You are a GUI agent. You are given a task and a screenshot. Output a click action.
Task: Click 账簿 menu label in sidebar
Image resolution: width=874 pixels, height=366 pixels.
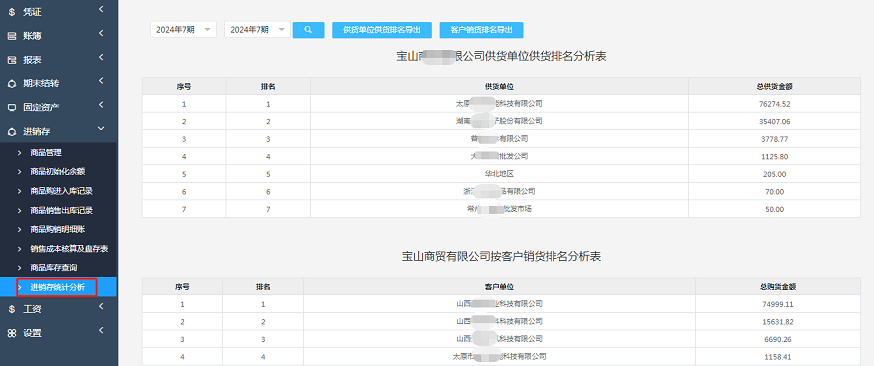point(32,36)
